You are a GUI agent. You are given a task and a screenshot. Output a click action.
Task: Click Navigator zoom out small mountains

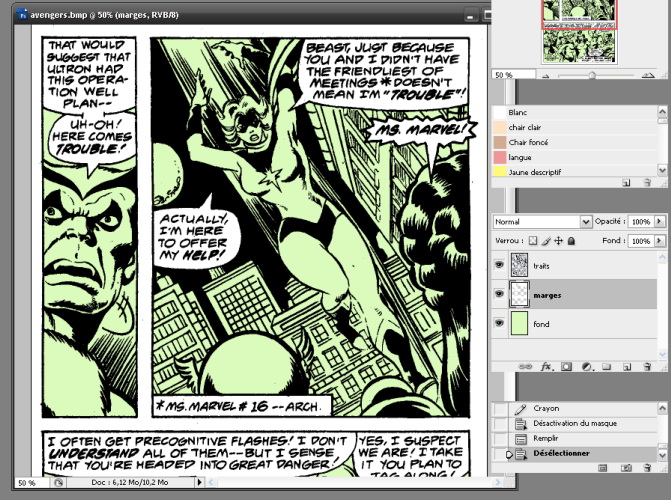tap(546, 76)
